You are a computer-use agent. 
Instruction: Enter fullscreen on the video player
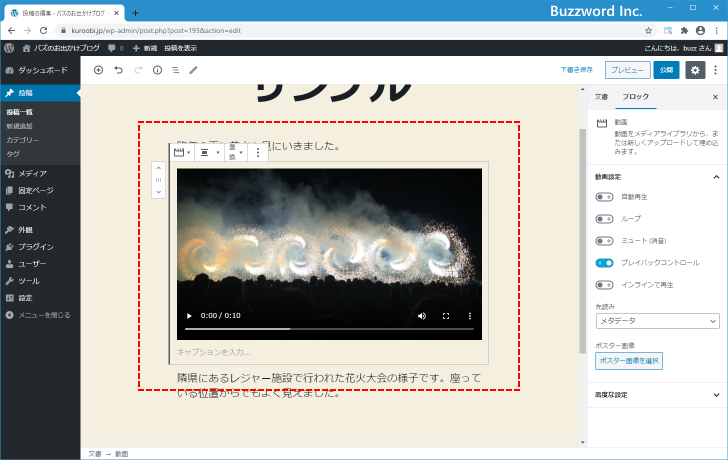tap(446, 315)
